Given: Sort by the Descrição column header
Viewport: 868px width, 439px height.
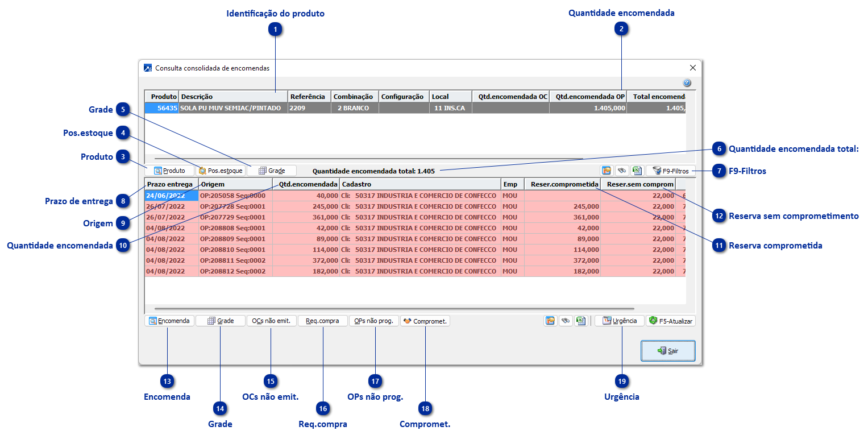Looking at the screenshot, I should pos(234,97).
